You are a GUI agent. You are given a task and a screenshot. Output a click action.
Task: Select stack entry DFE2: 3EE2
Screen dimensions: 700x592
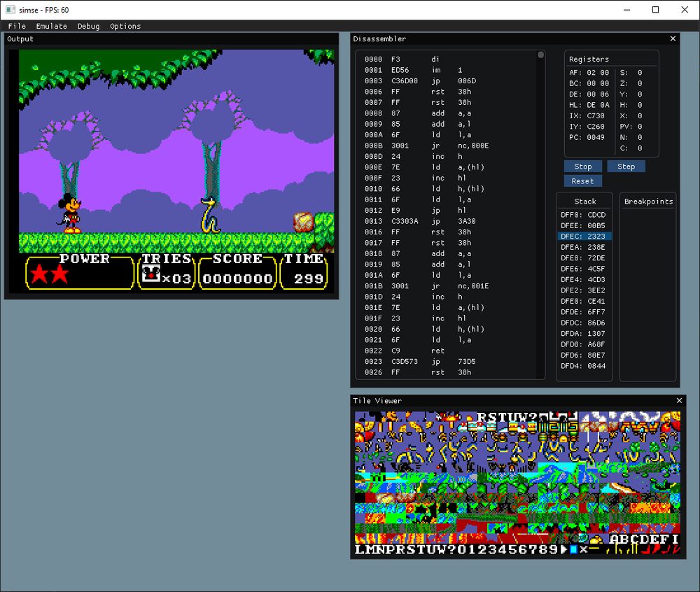pos(584,290)
